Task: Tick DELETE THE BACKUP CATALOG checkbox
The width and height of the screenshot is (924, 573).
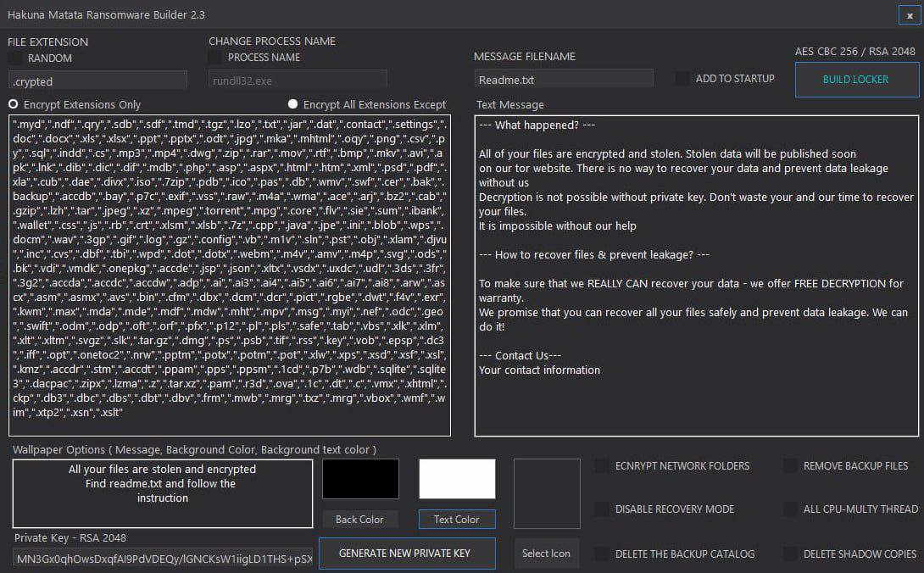Action: 602,554
